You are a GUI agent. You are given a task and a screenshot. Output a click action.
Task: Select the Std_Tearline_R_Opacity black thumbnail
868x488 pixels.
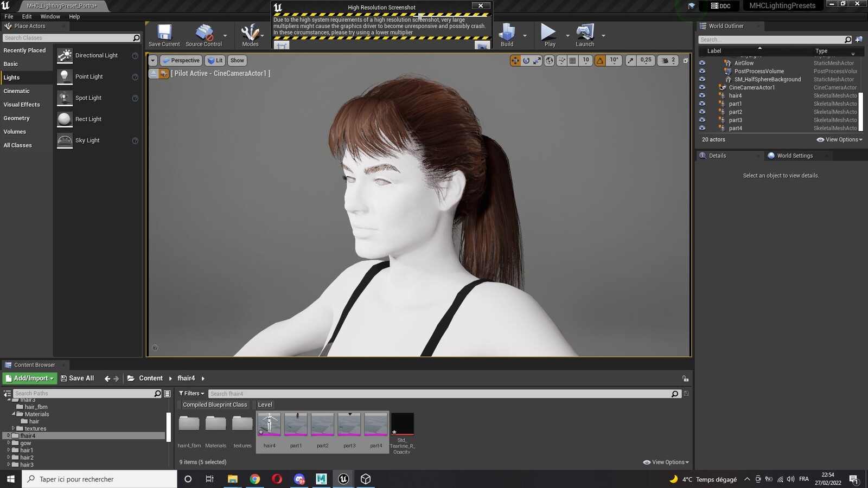pyautogui.click(x=402, y=424)
